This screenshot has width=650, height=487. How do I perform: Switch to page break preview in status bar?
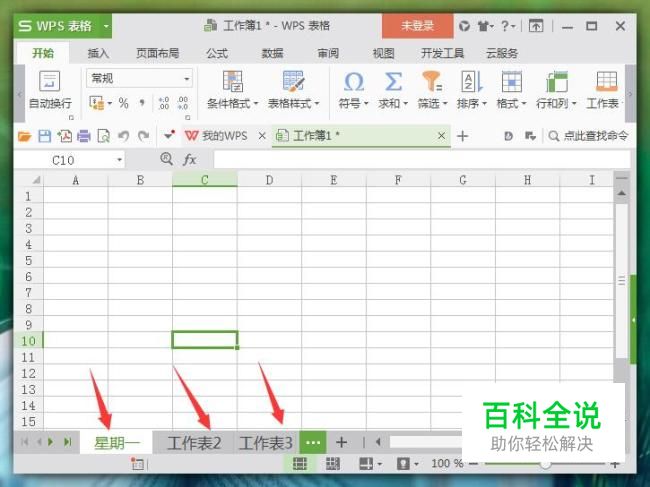[x=332, y=463]
